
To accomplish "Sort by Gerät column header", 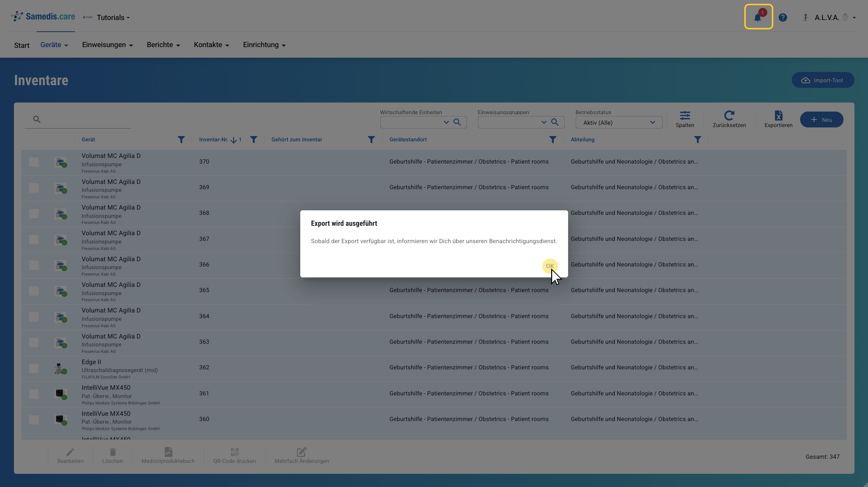I will pyautogui.click(x=88, y=140).
